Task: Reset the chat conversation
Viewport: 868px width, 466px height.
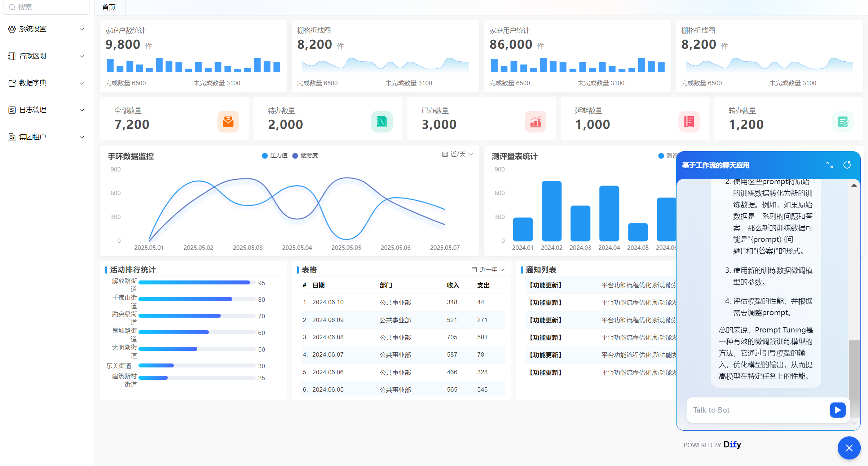Action: point(847,165)
